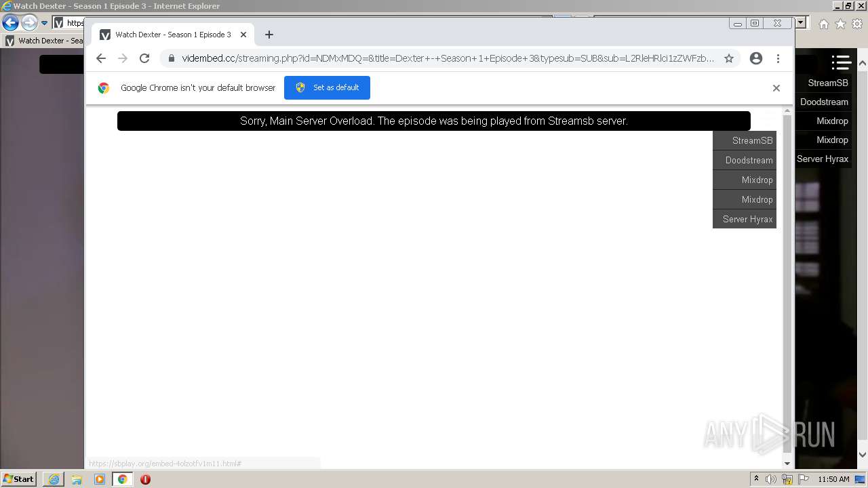Open media player from taskbar
The image size is (868, 488).
(x=100, y=479)
